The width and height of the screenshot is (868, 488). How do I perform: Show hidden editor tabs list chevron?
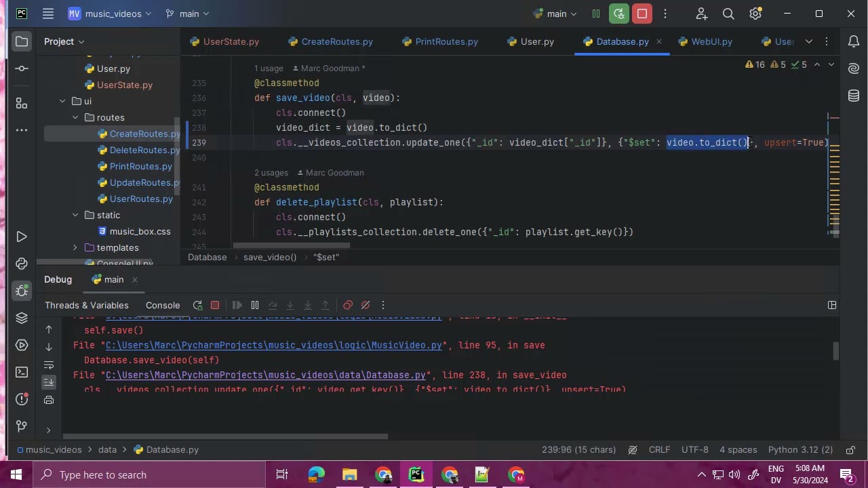click(x=809, y=41)
